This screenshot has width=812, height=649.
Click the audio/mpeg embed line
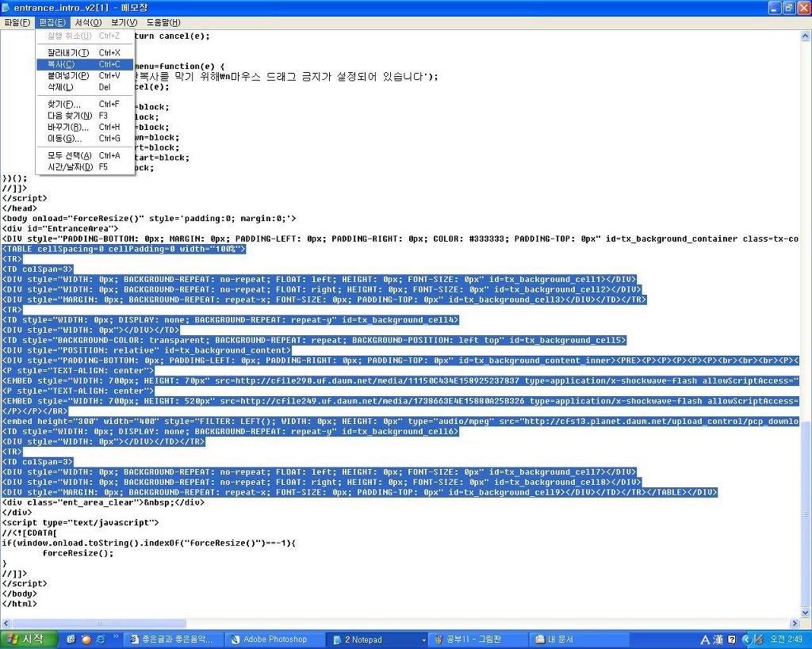point(400,422)
